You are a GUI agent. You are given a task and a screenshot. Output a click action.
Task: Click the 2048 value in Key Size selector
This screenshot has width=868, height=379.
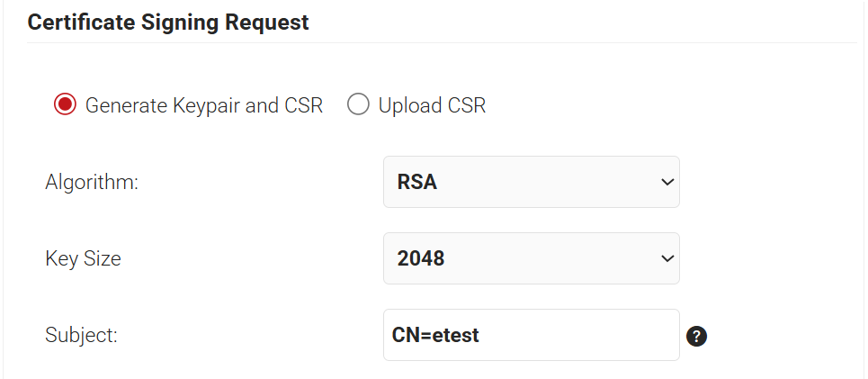tap(421, 258)
